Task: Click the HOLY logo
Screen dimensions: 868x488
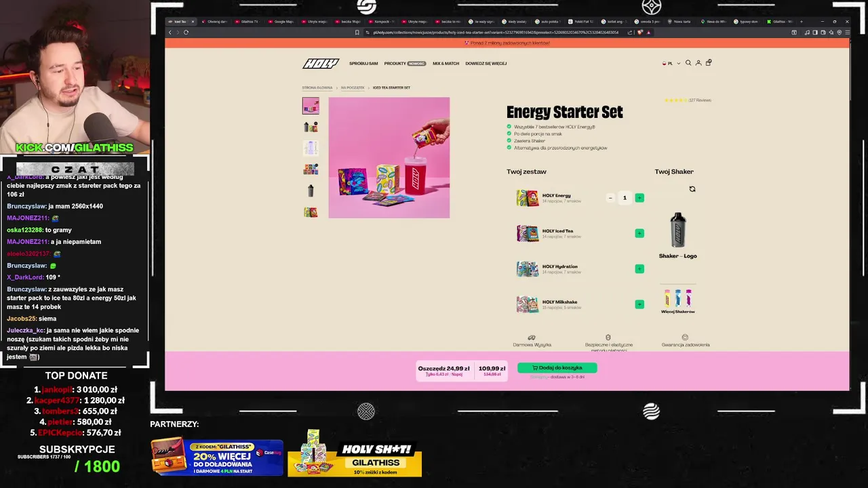Action: [x=320, y=64]
